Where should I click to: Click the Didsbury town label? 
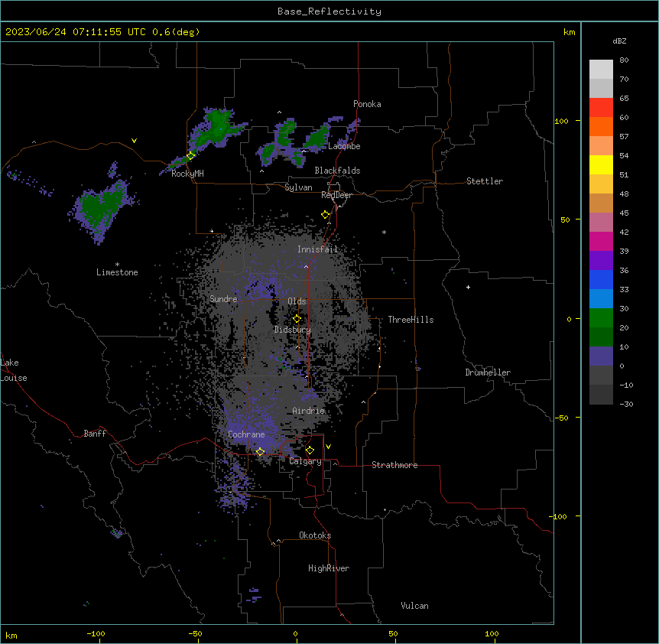coord(293,330)
